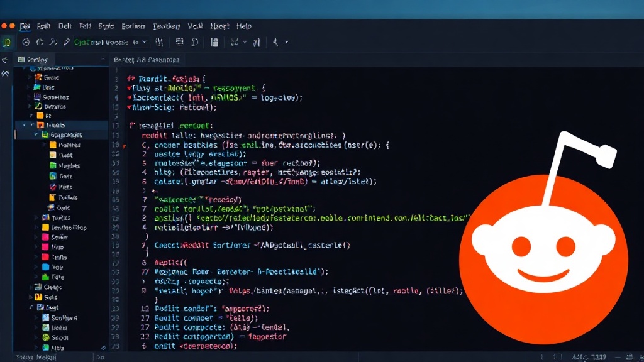Select the Reddit editor tab above the code

tap(147, 60)
